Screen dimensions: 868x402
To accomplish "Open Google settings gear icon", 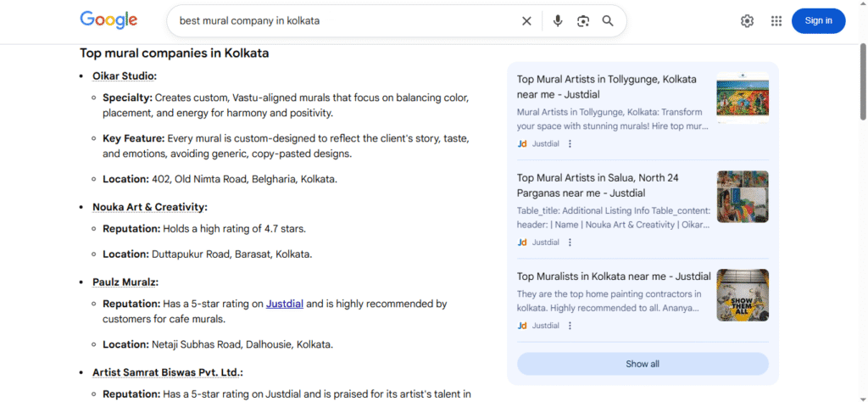I will pos(747,21).
